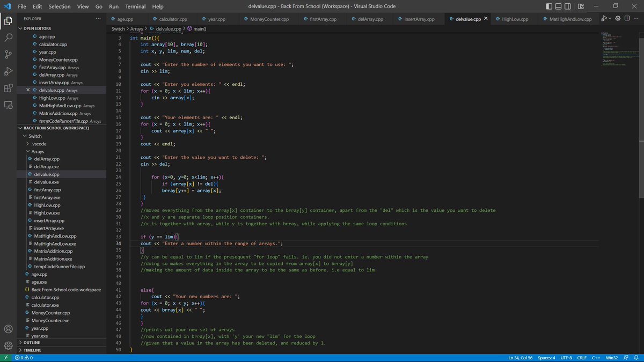644x362 pixels.
Task: Expand the Outline section
Action: [x=20, y=342]
